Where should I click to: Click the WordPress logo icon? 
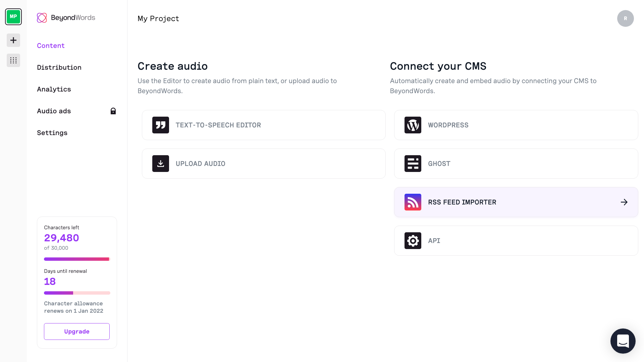point(413,125)
